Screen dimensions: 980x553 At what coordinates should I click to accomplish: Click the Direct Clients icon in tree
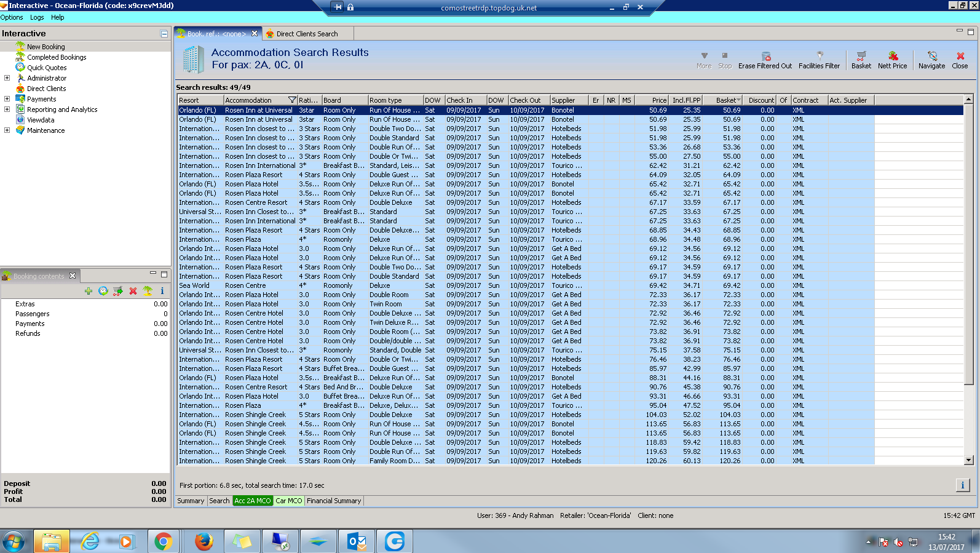[20, 89]
